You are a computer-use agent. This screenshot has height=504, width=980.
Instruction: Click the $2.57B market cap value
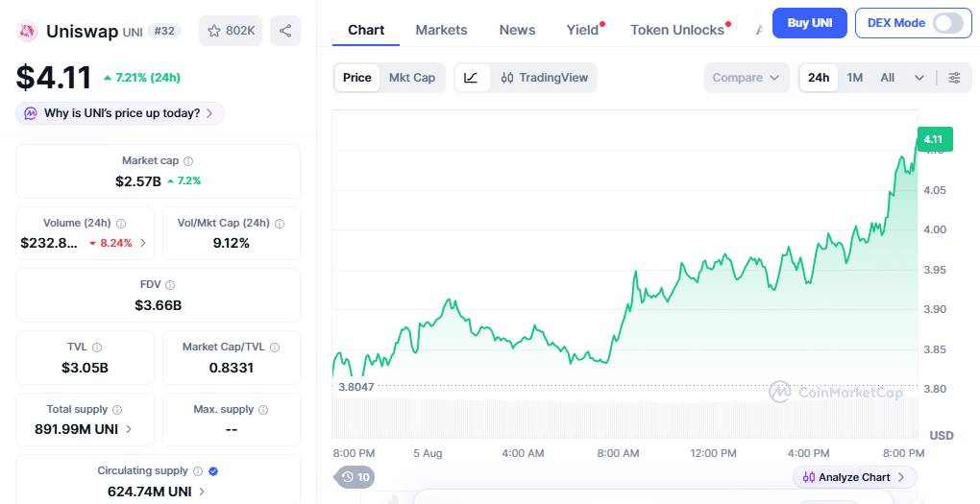pyautogui.click(x=138, y=181)
